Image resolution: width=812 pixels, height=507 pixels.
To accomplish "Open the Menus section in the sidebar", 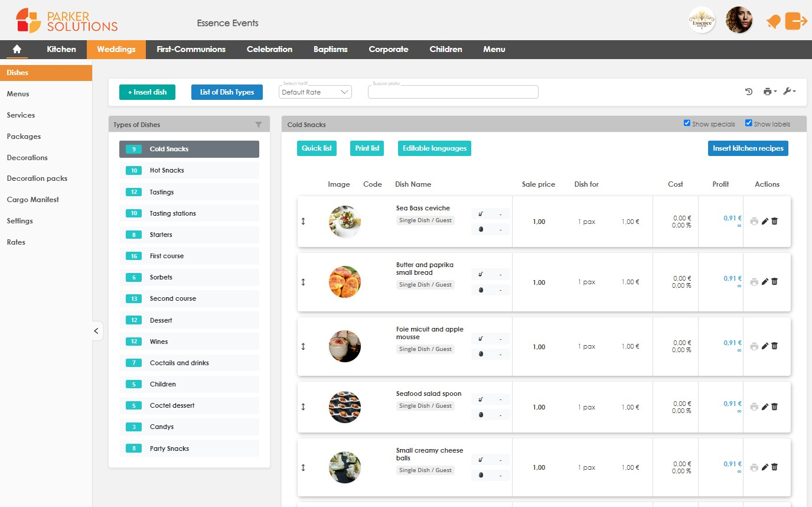I will (18, 93).
